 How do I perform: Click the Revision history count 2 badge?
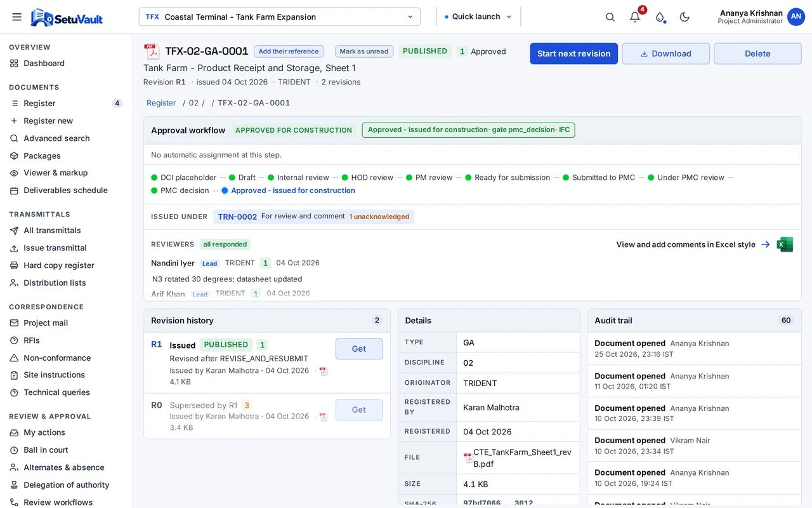[x=377, y=321]
